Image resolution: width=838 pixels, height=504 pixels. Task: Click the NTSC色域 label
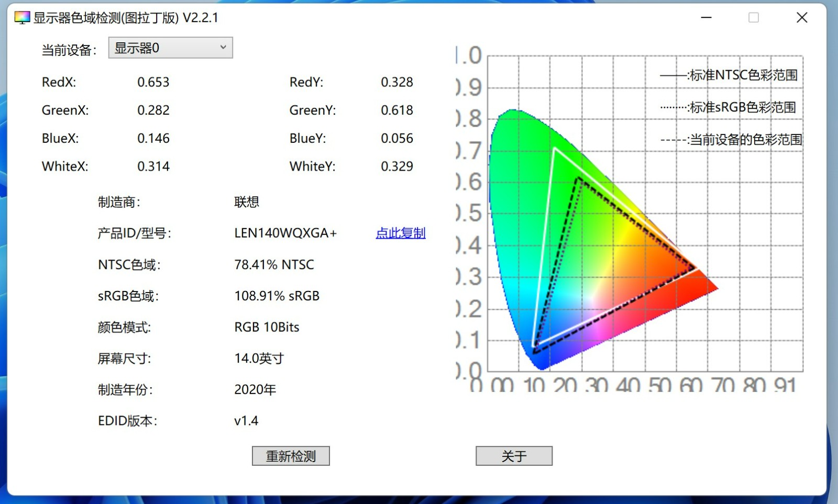coord(129,265)
